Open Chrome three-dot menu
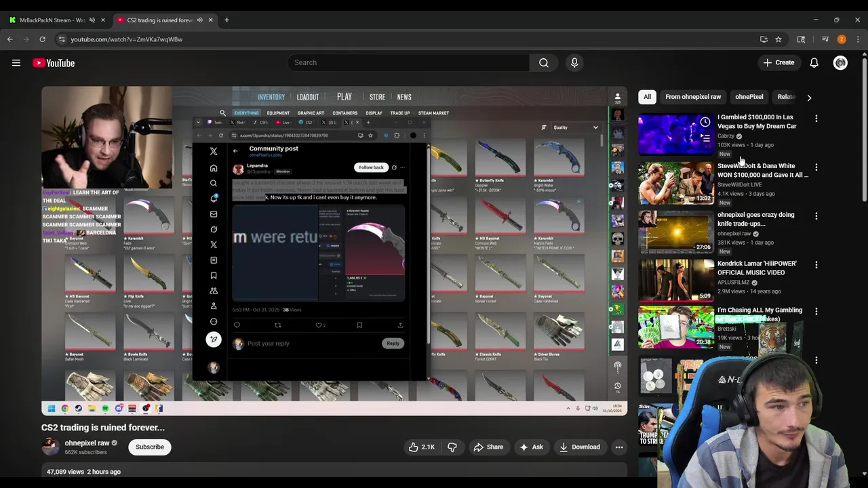The height and width of the screenshot is (488, 868). click(x=858, y=39)
